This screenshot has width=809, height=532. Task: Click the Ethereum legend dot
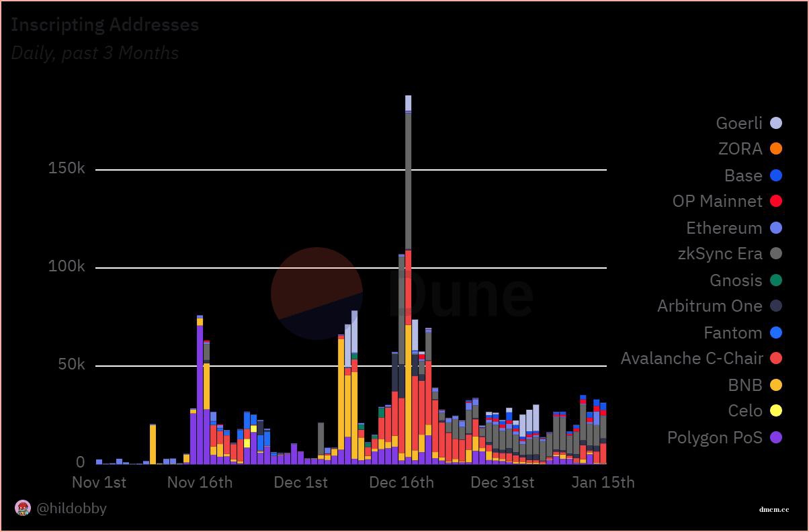pyautogui.click(x=776, y=228)
